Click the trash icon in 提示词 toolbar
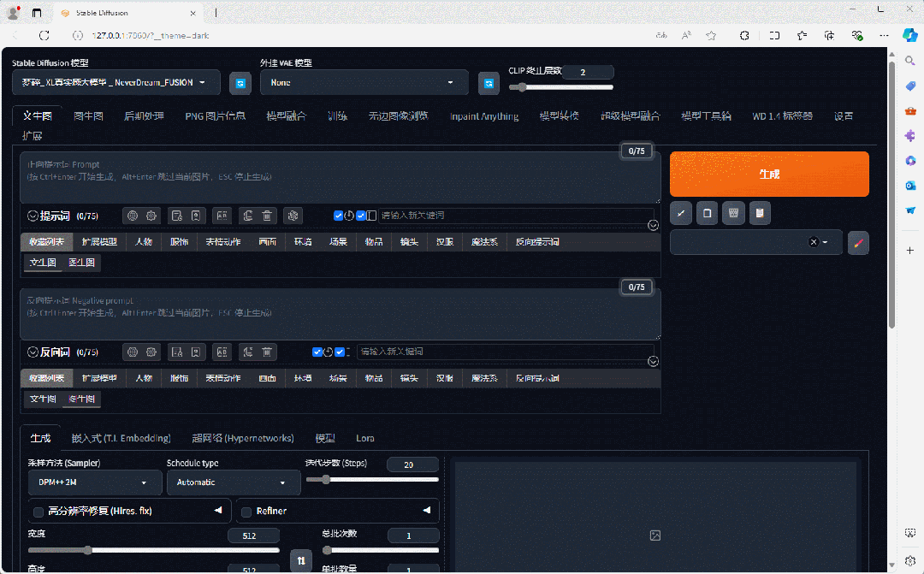The height and width of the screenshot is (574, 924). click(267, 216)
